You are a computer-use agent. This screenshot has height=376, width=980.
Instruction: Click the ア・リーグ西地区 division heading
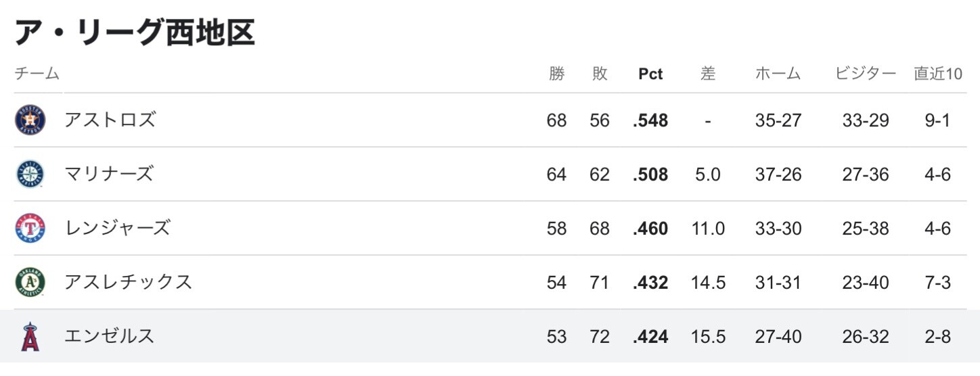pyautogui.click(x=135, y=32)
